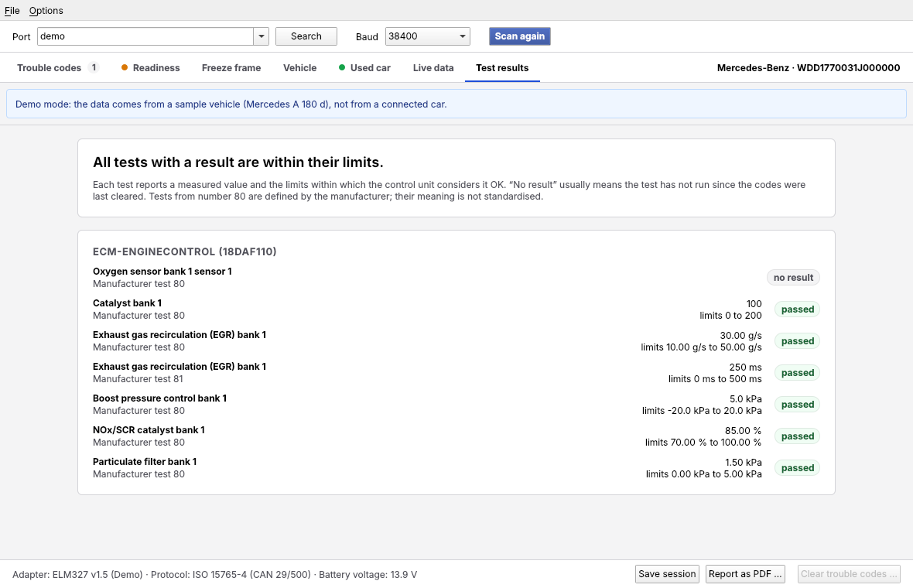Click the 30.00 g/s measured value
The image size is (913, 588).
point(740,335)
